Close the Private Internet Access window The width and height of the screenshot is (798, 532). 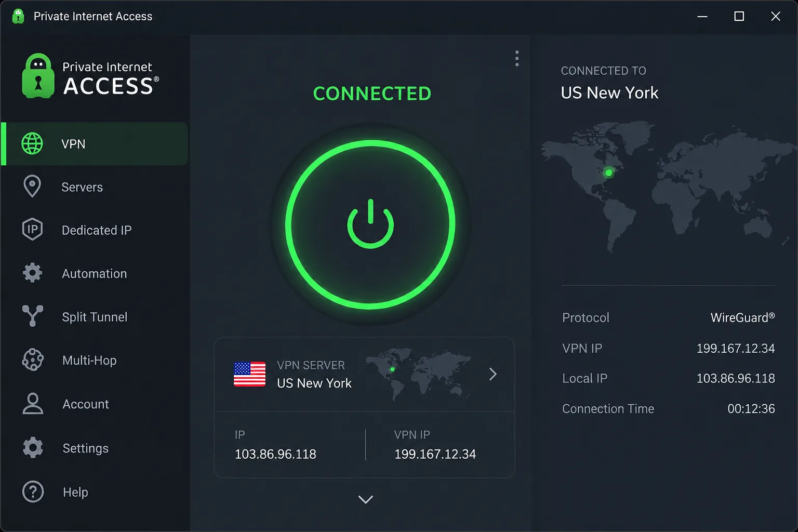click(x=776, y=17)
